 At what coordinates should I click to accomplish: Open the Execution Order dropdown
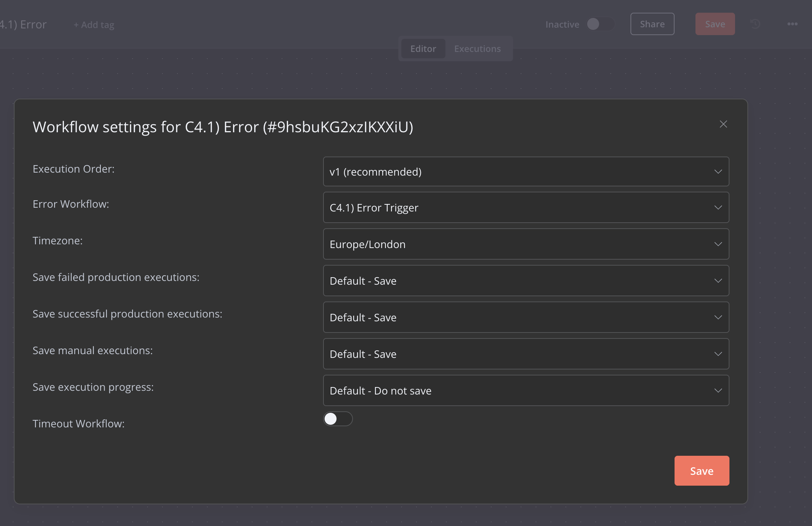(526, 171)
